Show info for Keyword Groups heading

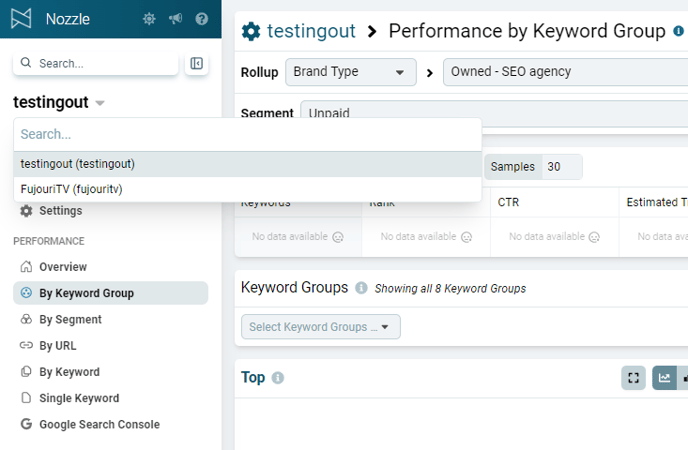coord(361,288)
